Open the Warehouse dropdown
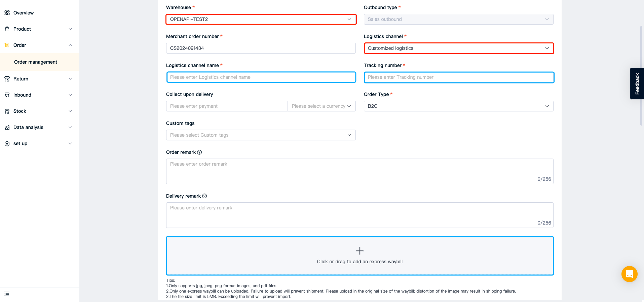The height and width of the screenshot is (302, 644). coord(261,19)
